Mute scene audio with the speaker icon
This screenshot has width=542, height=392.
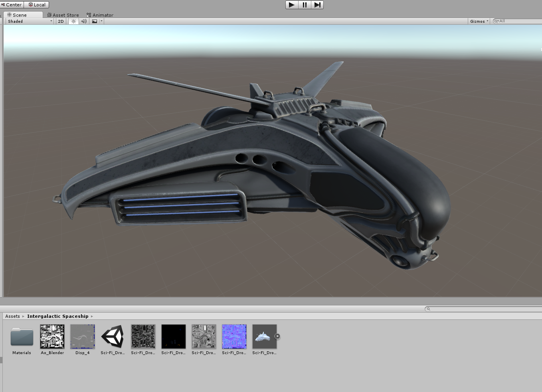pyautogui.click(x=83, y=21)
